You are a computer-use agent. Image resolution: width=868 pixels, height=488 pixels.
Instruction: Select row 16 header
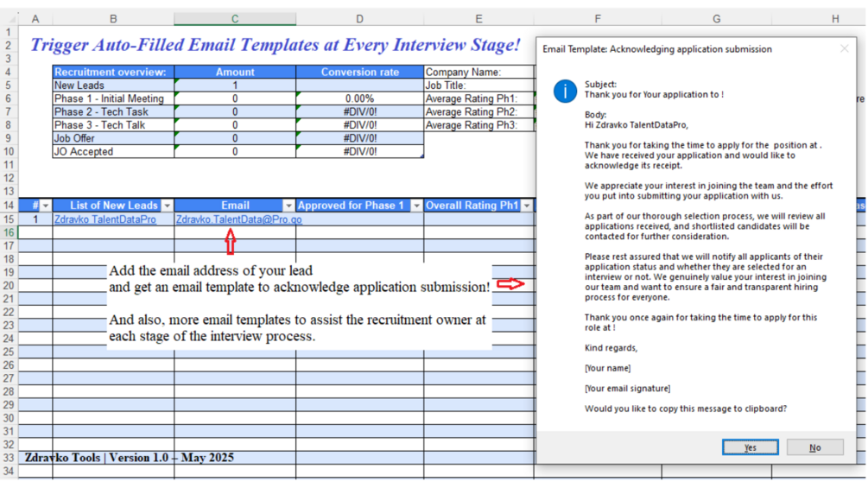click(x=9, y=232)
